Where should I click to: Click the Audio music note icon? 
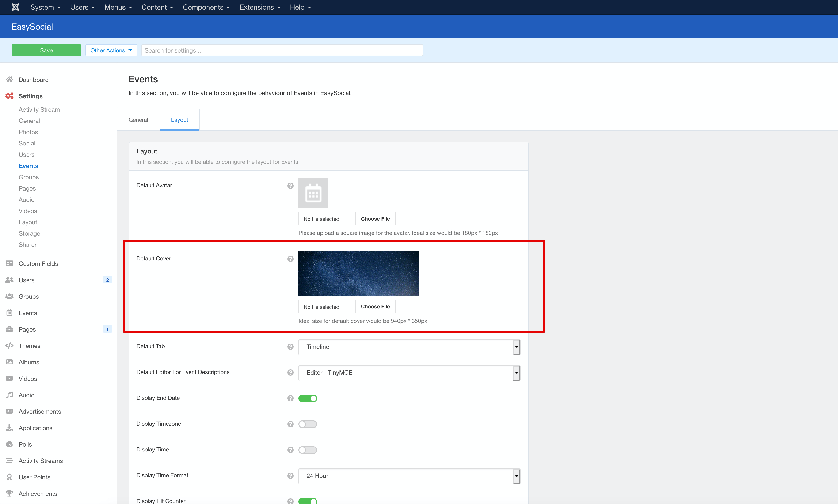click(x=10, y=395)
